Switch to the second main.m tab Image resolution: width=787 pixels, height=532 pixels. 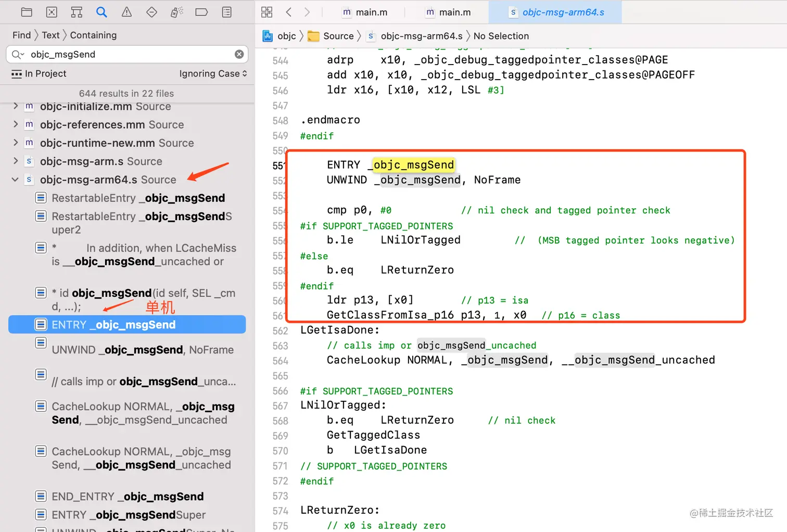point(448,12)
